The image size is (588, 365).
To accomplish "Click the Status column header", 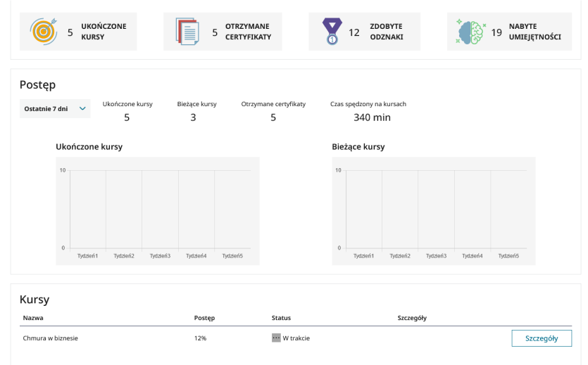I will pos(281,318).
